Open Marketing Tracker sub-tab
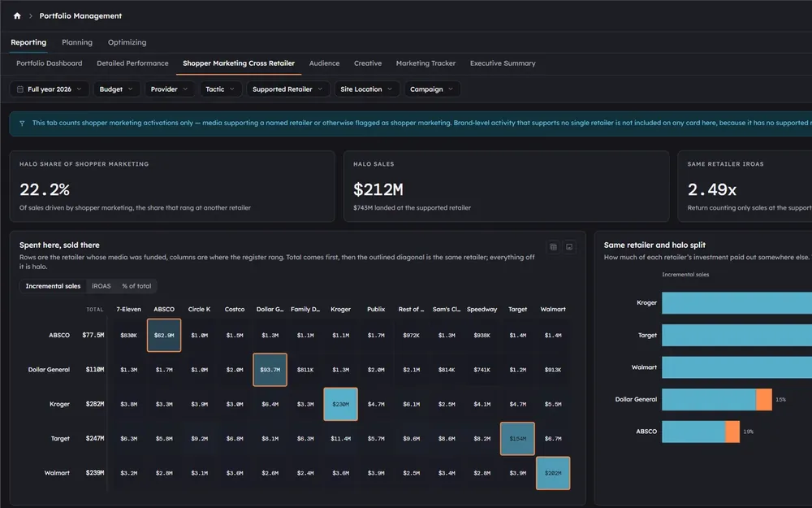This screenshot has height=508, width=812. [x=425, y=63]
